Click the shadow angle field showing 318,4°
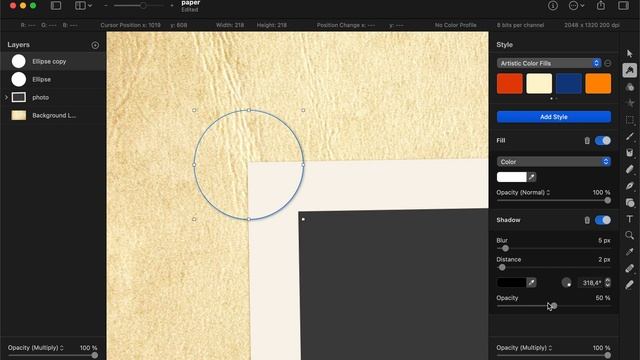The width and height of the screenshot is (640, 360). click(x=591, y=282)
